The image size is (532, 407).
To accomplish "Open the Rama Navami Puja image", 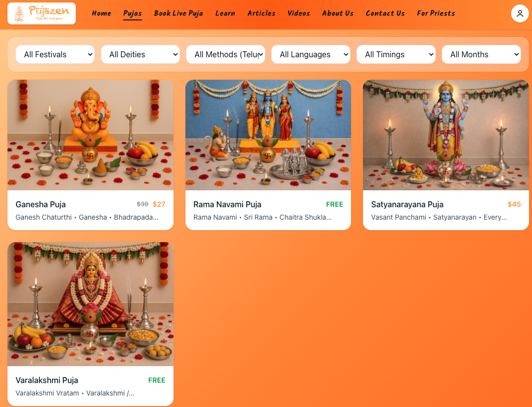I will 268,135.
